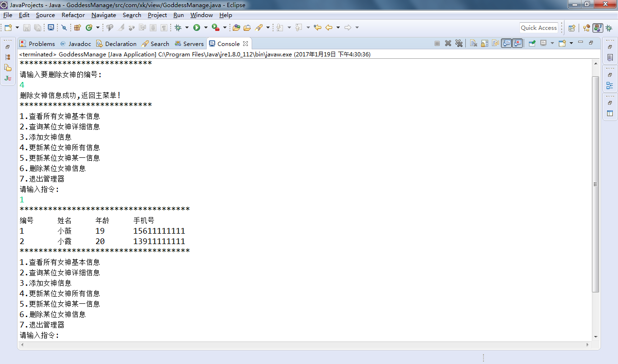Switch to the Javadoc tab
The height and width of the screenshot is (364, 618).
(75, 44)
